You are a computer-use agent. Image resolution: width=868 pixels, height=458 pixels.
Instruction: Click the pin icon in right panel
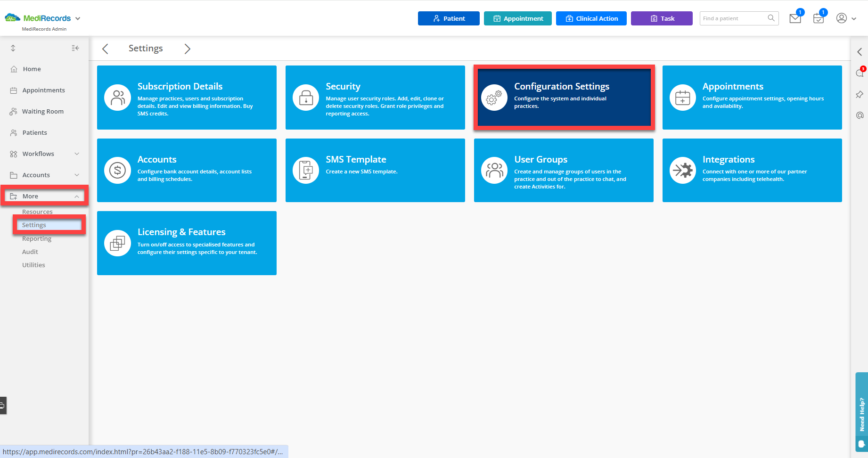(860, 95)
